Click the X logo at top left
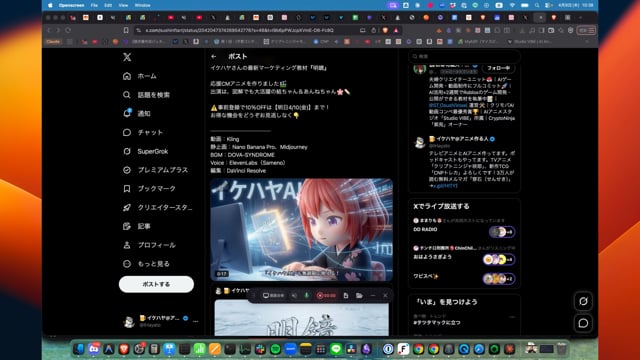This screenshot has height=360, width=640. click(127, 57)
